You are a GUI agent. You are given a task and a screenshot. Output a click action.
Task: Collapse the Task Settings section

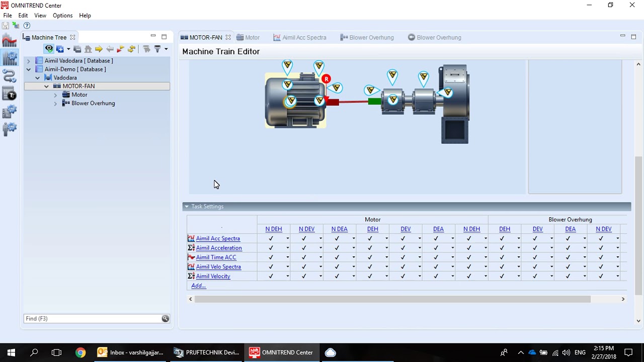(186, 207)
